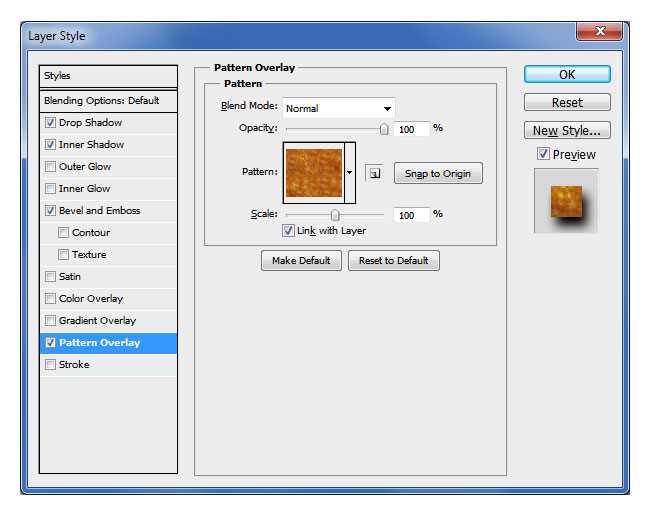Toggle the Preview checkbox
Viewport: 650px width, 513px height.
pyautogui.click(x=543, y=154)
